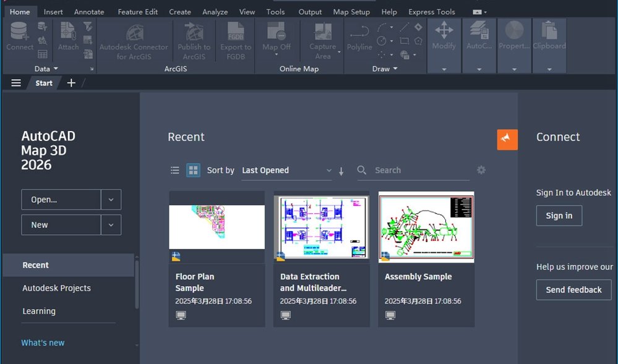Switch Recent files to grid view
The height and width of the screenshot is (364, 618).
[x=193, y=170]
